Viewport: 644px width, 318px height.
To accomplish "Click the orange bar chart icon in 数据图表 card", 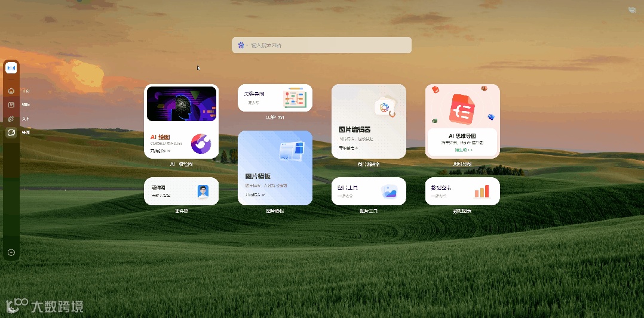I will click(482, 192).
